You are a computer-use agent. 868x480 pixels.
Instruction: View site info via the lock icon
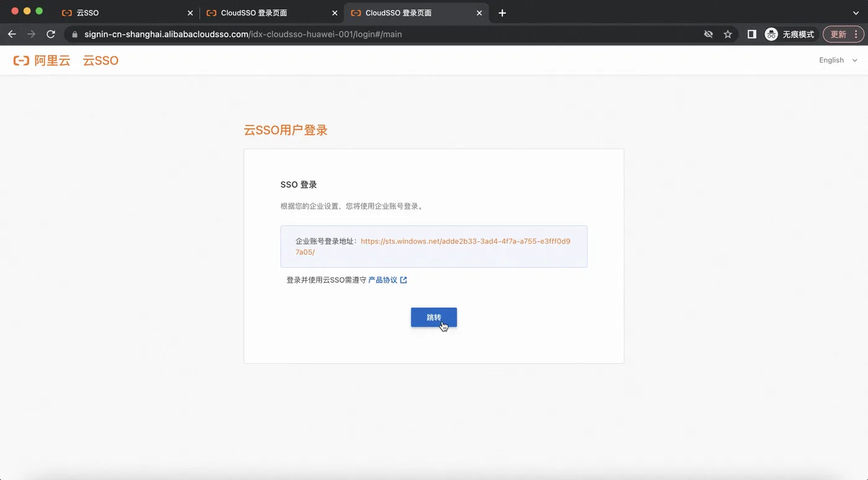click(x=75, y=34)
